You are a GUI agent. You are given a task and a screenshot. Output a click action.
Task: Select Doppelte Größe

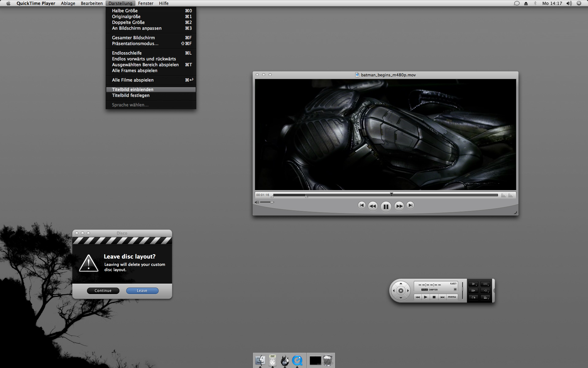click(x=151, y=22)
